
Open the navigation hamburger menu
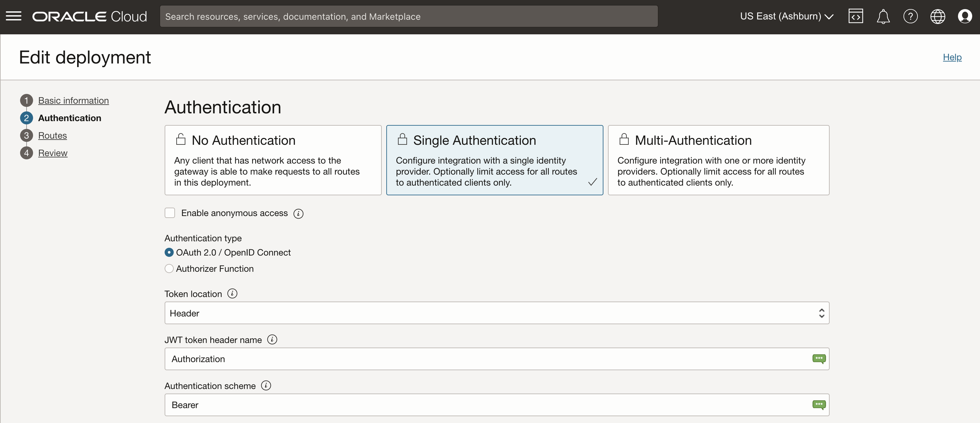point(14,16)
